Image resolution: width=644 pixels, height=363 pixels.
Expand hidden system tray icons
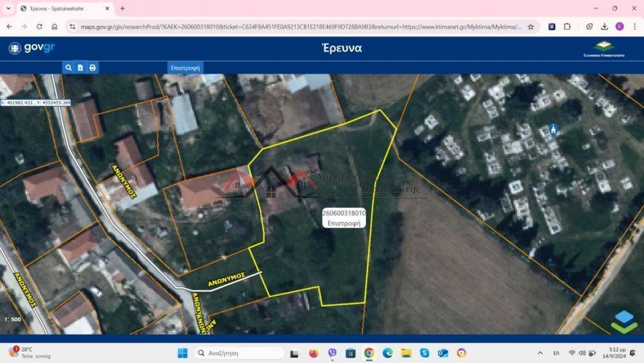(x=540, y=353)
